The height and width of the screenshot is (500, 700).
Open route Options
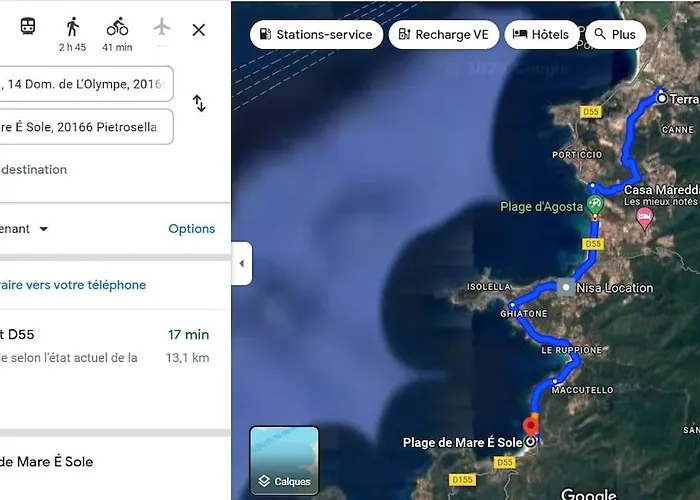[x=192, y=229]
